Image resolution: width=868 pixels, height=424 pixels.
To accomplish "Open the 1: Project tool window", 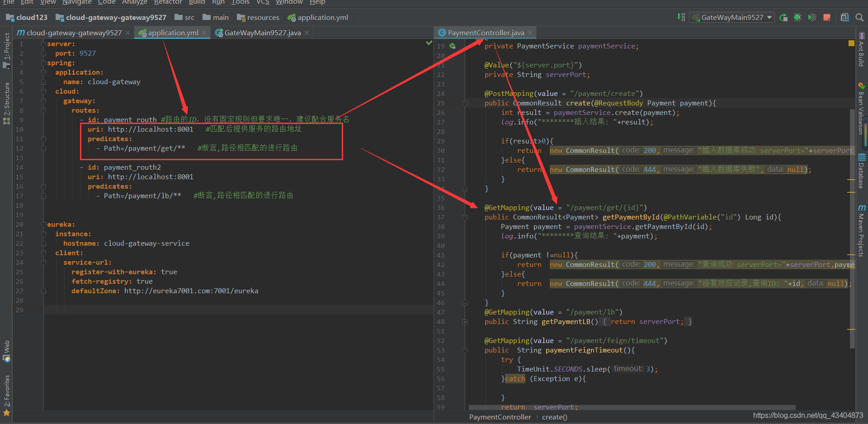I will point(6,50).
